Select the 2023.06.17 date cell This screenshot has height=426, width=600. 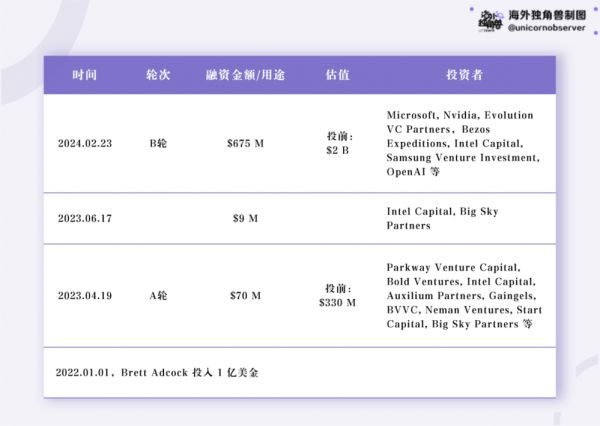(x=85, y=219)
